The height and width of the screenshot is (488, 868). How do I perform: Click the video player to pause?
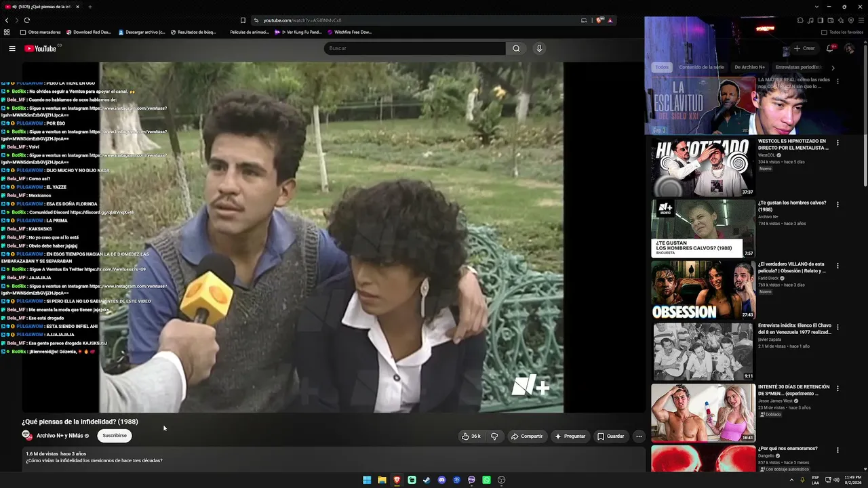click(x=334, y=237)
